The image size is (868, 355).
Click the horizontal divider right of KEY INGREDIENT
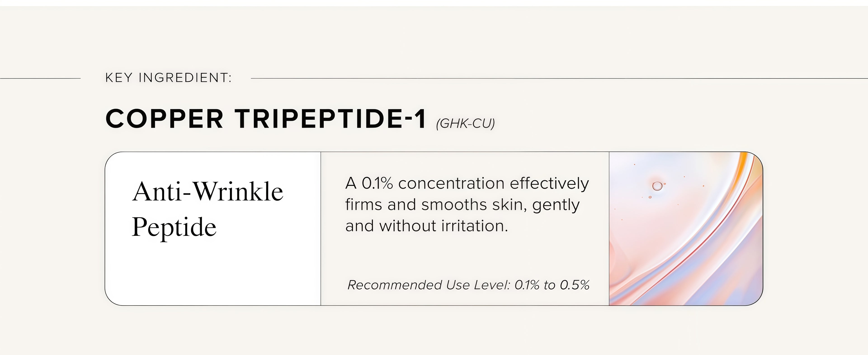[x=559, y=78]
